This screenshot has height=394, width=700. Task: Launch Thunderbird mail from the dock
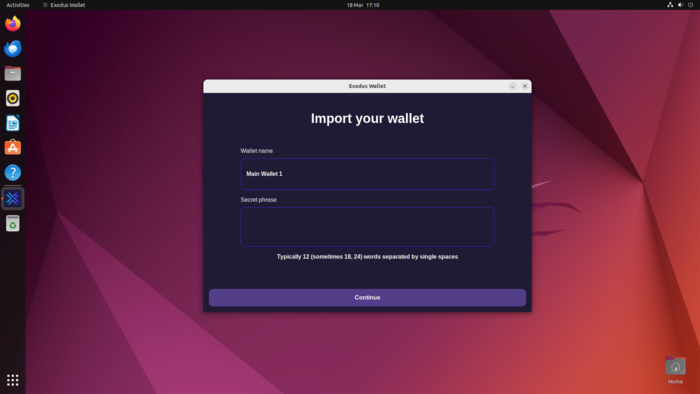click(12, 49)
